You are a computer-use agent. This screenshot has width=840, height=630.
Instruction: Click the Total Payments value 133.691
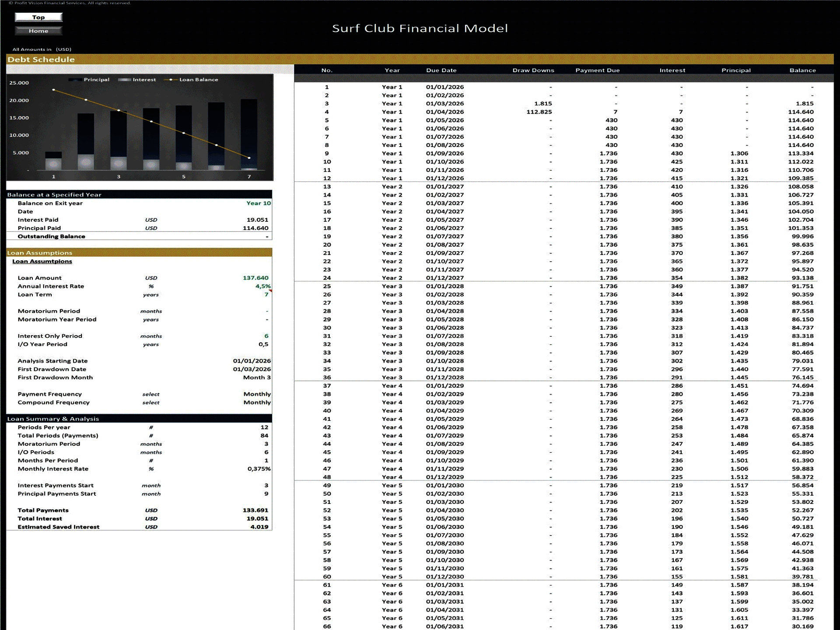pyautogui.click(x=255, y=511)
